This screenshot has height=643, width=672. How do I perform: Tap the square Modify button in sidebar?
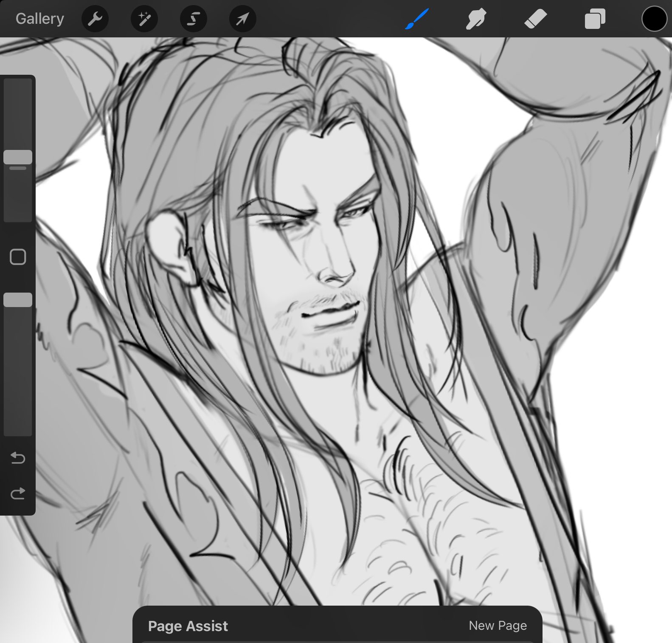(x=18, y=257)
